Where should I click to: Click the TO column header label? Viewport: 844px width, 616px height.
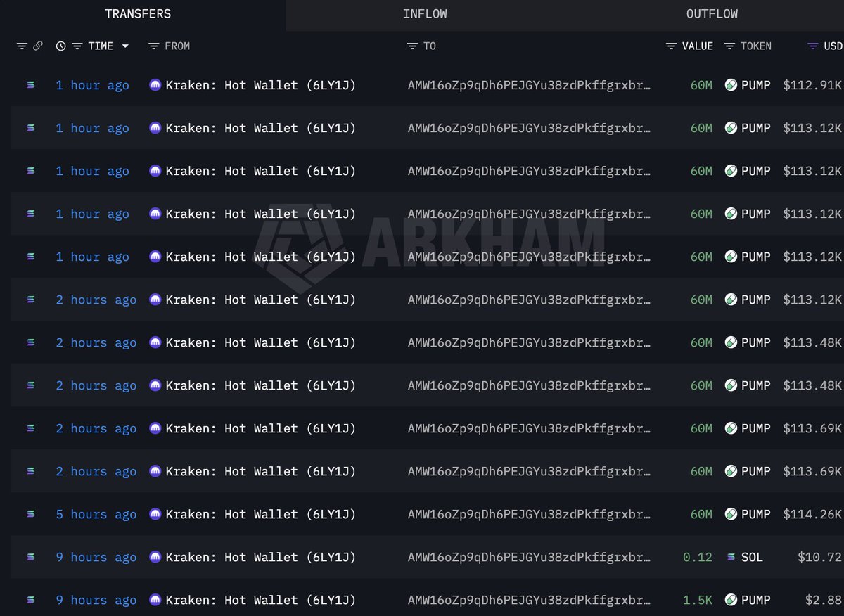coord(430,46)
